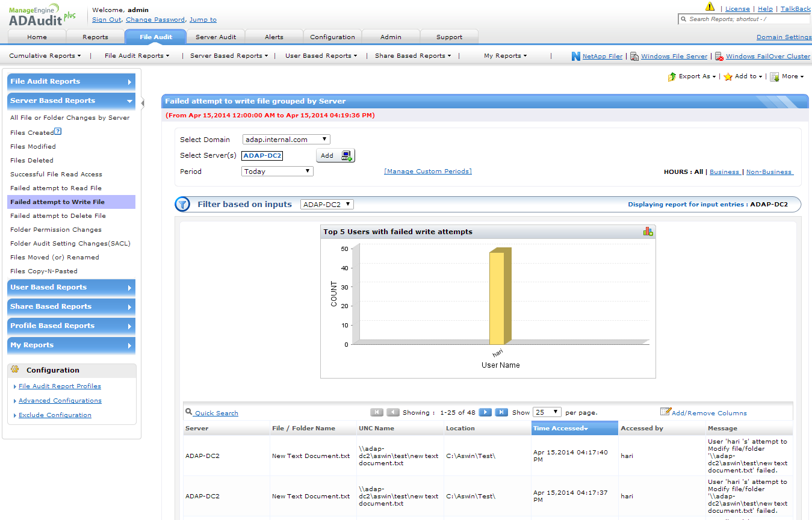
Task: Click the filter funnel icon
Action: tap(182, 205)
